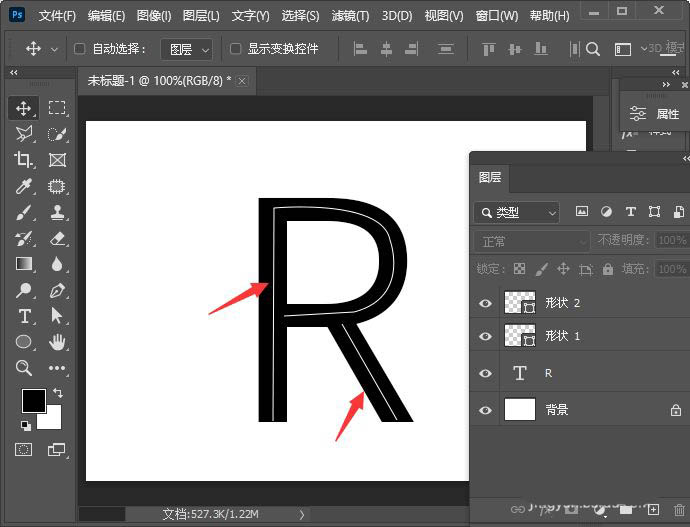Select the 形状 2 layer thumbnail
Image resolution: width=690 pixels, height=527 pixels.
point(520,303)
